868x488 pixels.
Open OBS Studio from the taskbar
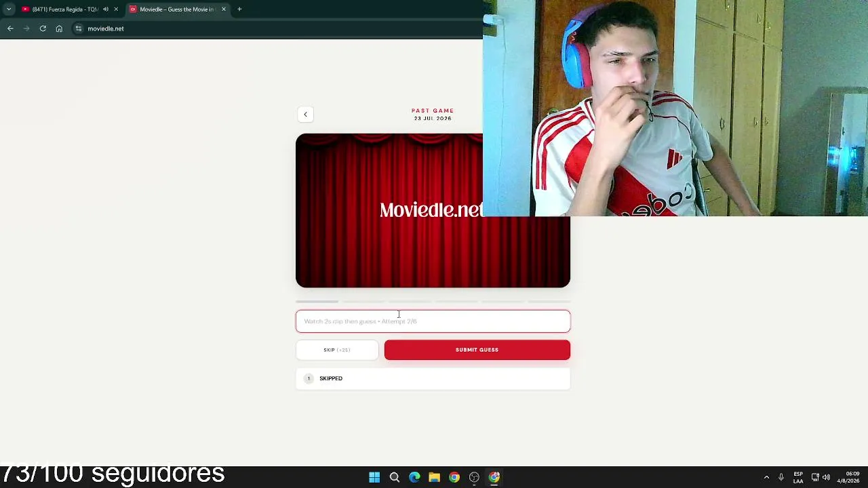pyautogui.click(x=474, y=477)
